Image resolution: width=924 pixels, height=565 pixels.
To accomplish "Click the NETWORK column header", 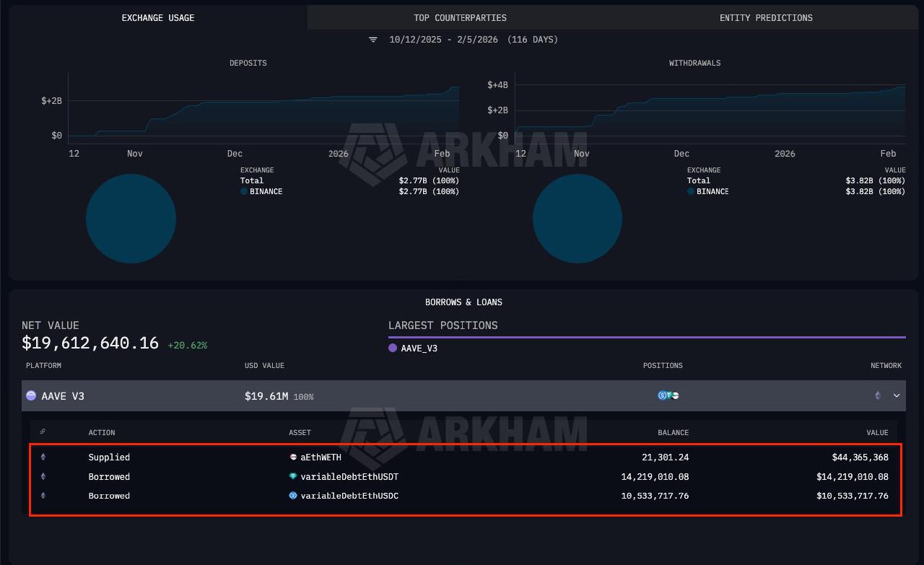I will tap(886, 366).
